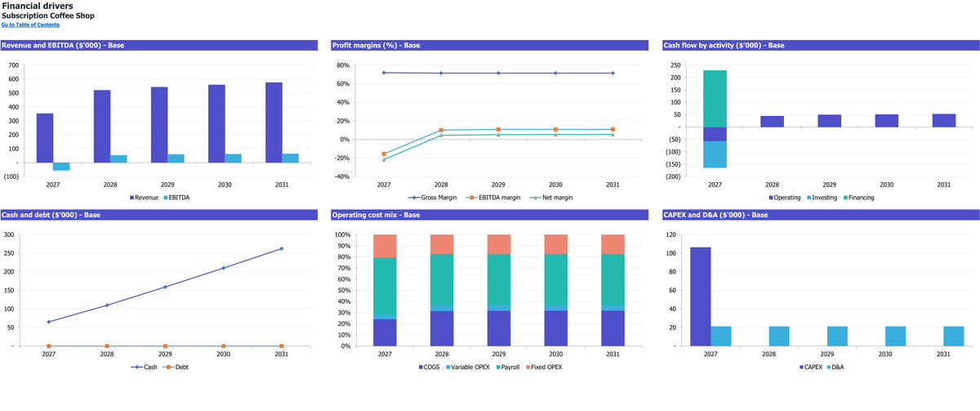Screen dimensions: 980x411
Task: Click the 2027 Gross Margin data point
Action: 384,73
